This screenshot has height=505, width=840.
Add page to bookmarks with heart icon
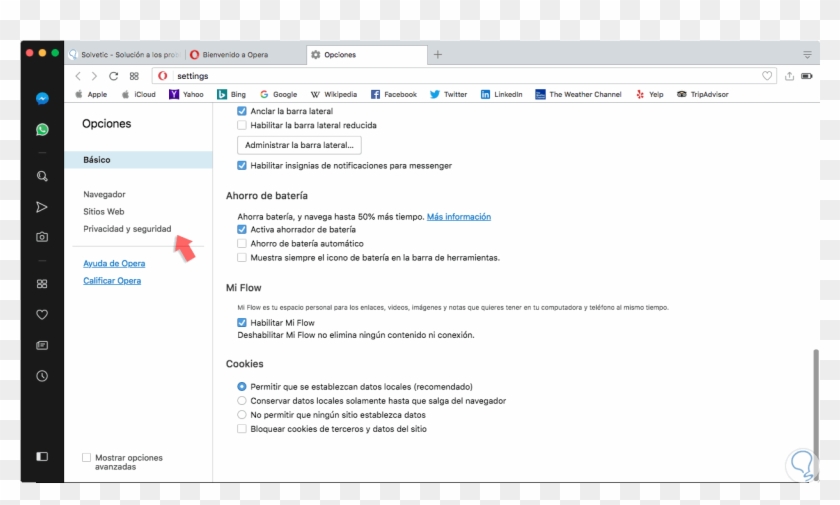click(767, 76)
